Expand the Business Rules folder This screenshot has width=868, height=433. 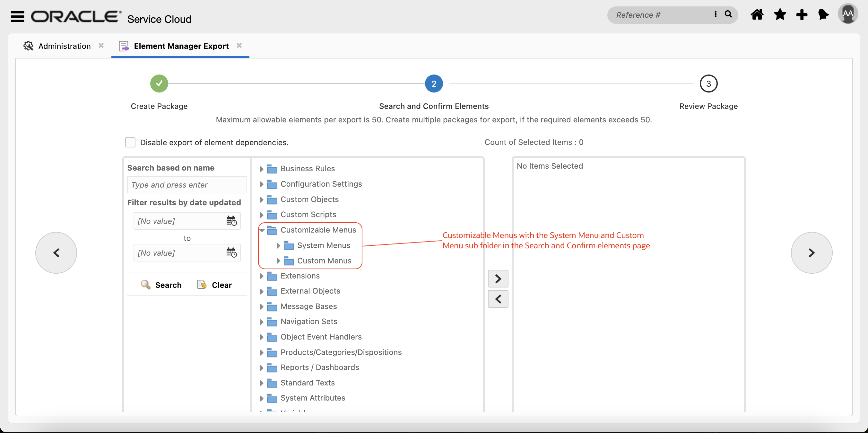click(x=262, y=169)
